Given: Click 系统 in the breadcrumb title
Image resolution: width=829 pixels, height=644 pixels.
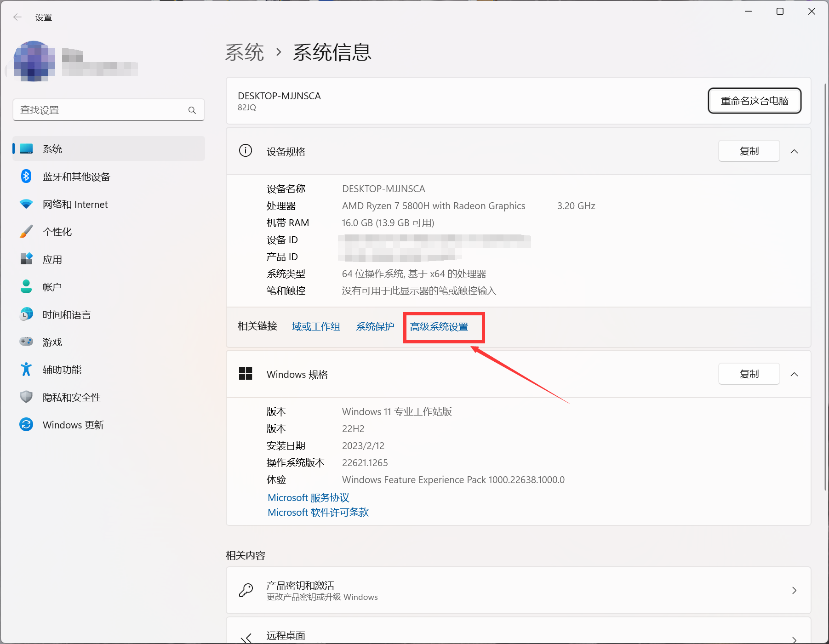Looking at the screenshot, I should [245, 52].
